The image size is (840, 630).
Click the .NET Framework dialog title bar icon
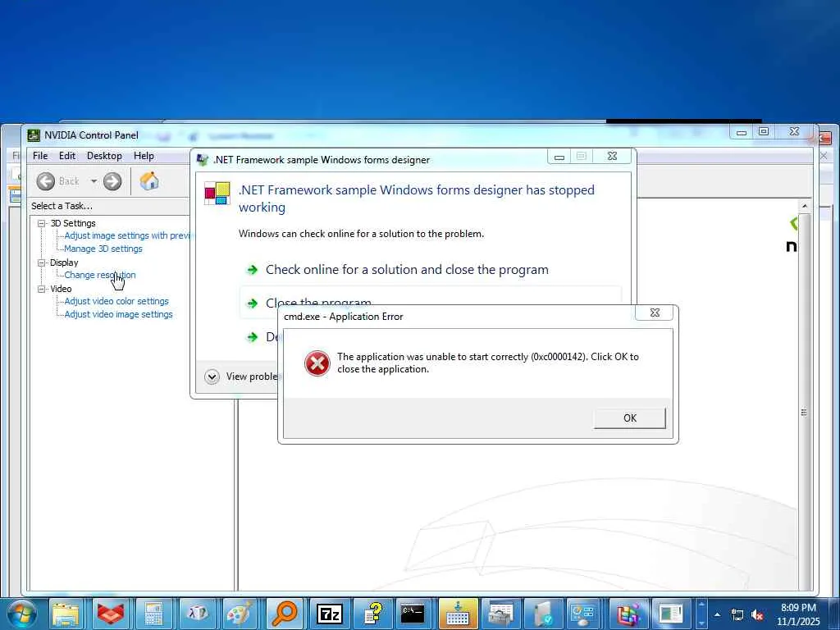pos(203,160)
